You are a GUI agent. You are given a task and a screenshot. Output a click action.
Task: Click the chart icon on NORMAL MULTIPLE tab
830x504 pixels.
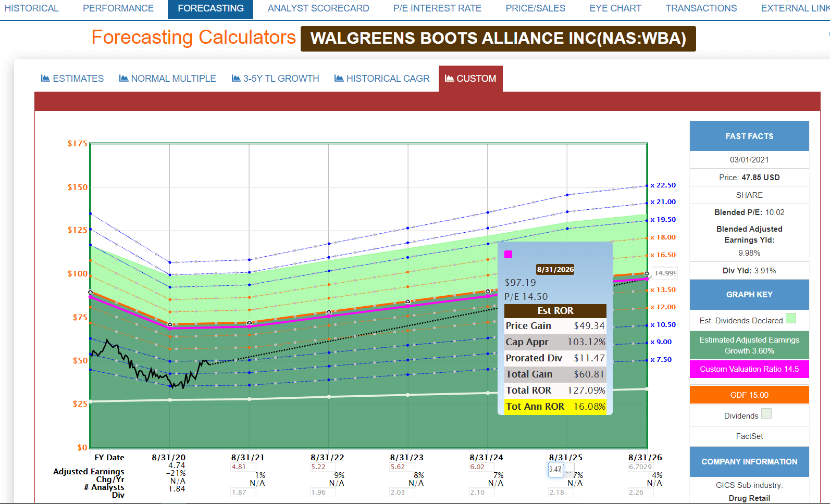click(123, 78)
